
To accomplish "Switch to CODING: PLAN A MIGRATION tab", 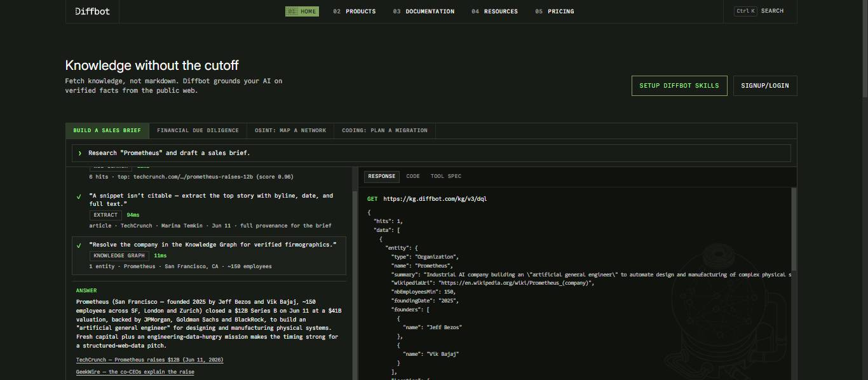I will pos(384,130).
